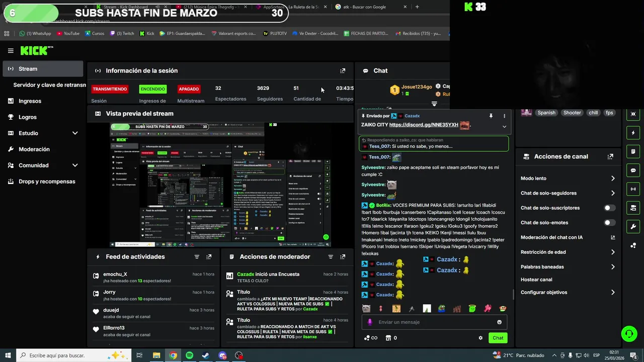This screenshot has height=362, width=644.
Task: Expand the Comunidad sidebar section
Action: [x=75, y=165]
